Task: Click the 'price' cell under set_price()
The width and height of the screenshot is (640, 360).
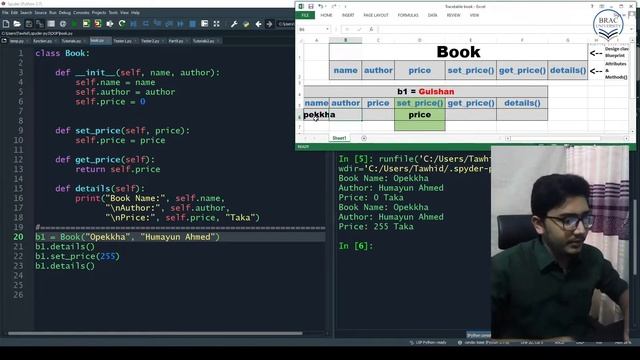Action: pos(420,115)
